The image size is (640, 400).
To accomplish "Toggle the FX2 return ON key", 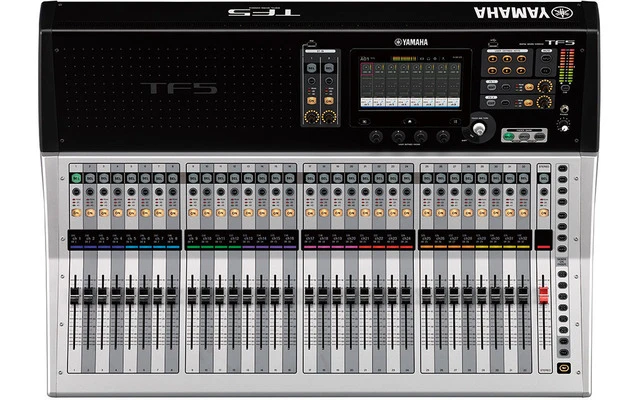I will pyautogui.click(x=529, y=102).
